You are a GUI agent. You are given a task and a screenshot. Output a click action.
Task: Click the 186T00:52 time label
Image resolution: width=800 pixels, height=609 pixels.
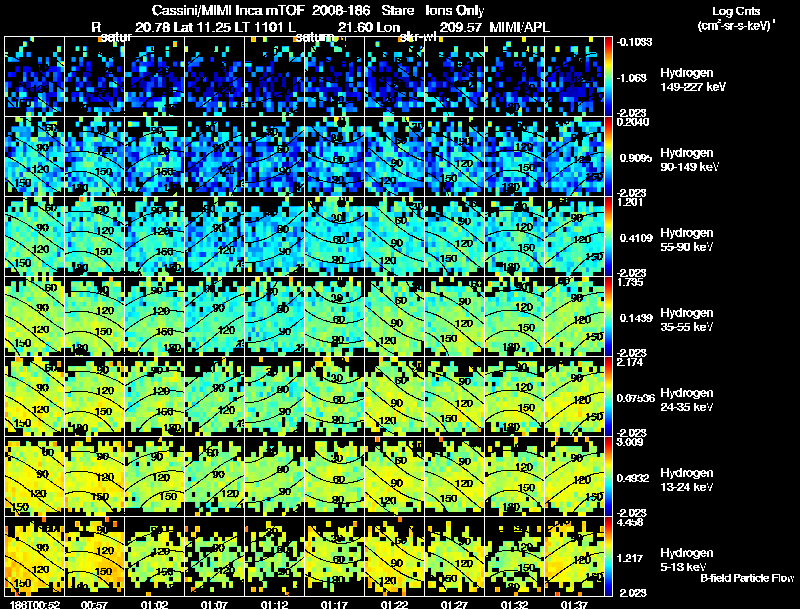point(35,604)
